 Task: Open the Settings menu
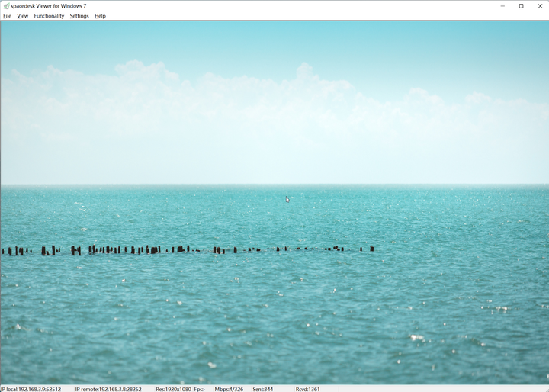[79, 16]
